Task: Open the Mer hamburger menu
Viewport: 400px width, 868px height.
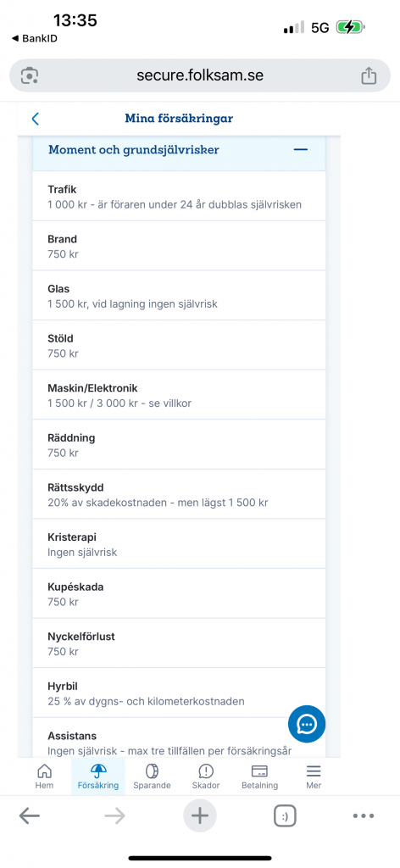Action: 314,776
